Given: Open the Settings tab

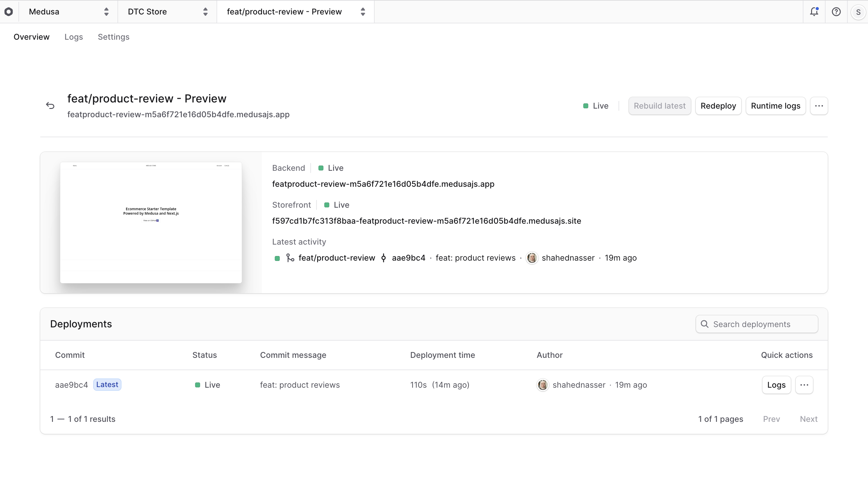Looking at the screenshot, I should click(x=113, y=37).
